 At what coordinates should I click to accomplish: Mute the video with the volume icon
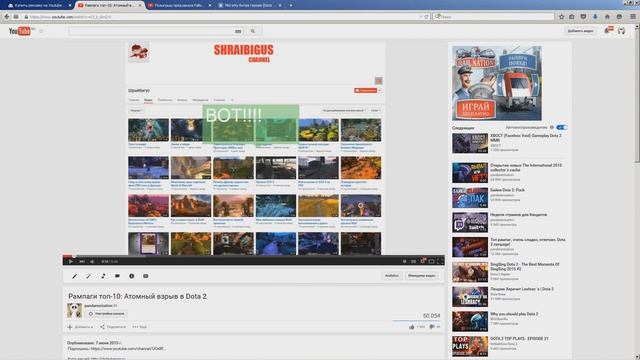92,261
